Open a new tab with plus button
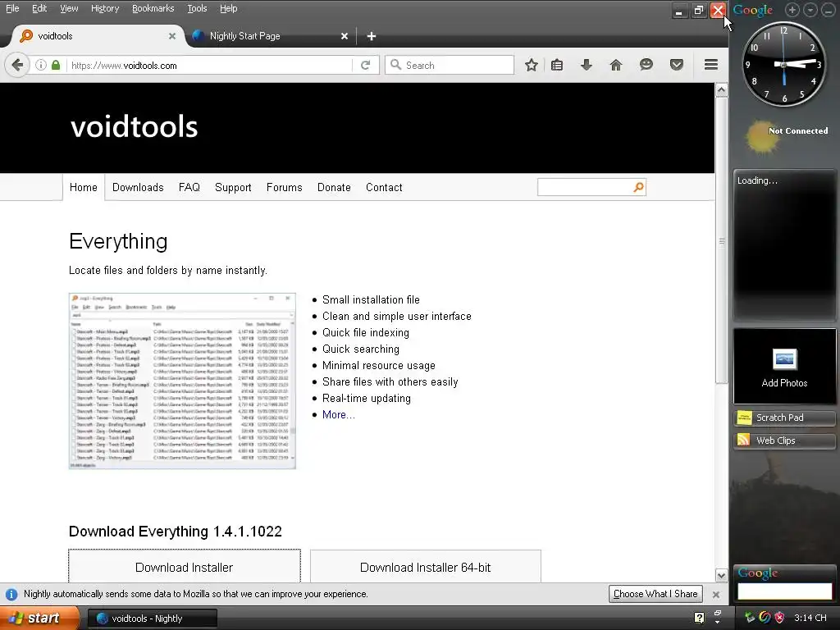 [372, 36]
